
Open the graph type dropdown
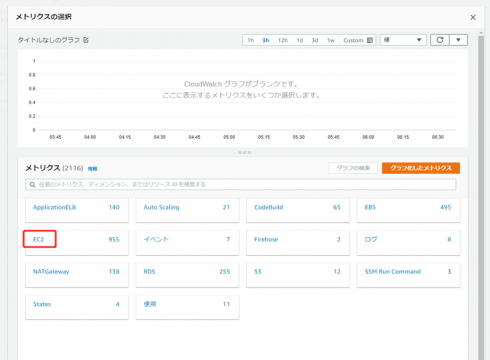403,40
